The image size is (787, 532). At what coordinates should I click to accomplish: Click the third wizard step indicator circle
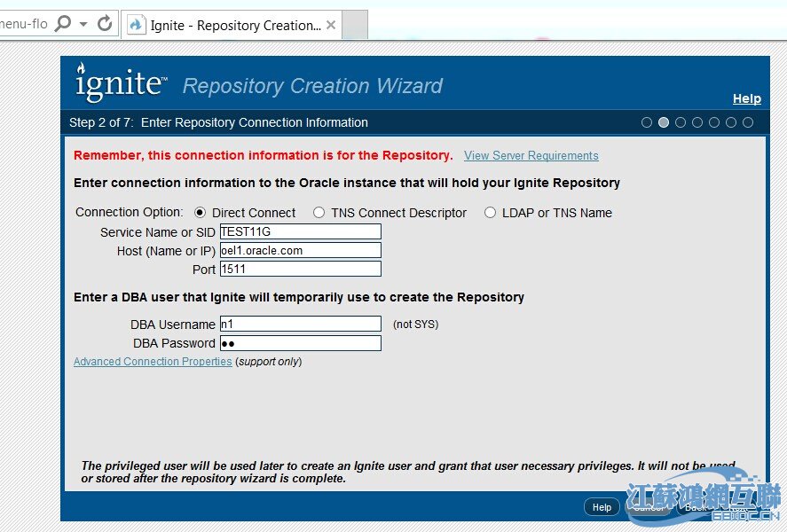681,122
